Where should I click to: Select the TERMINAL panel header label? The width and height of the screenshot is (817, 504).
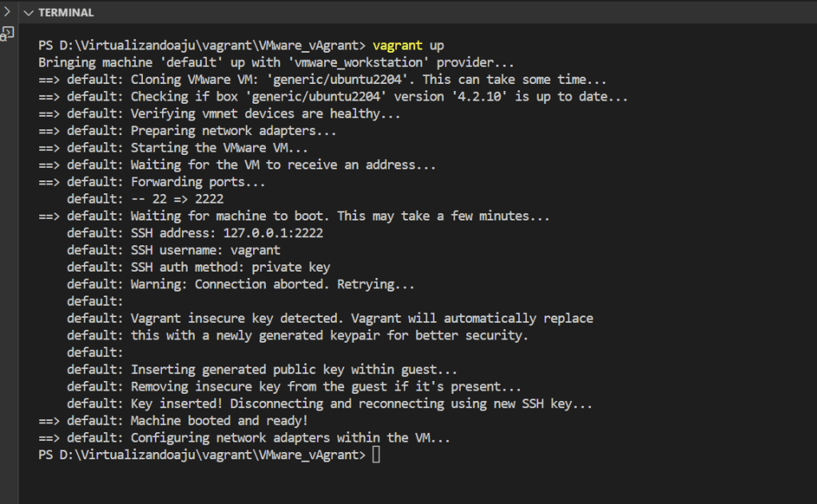[x=65, y=13]
